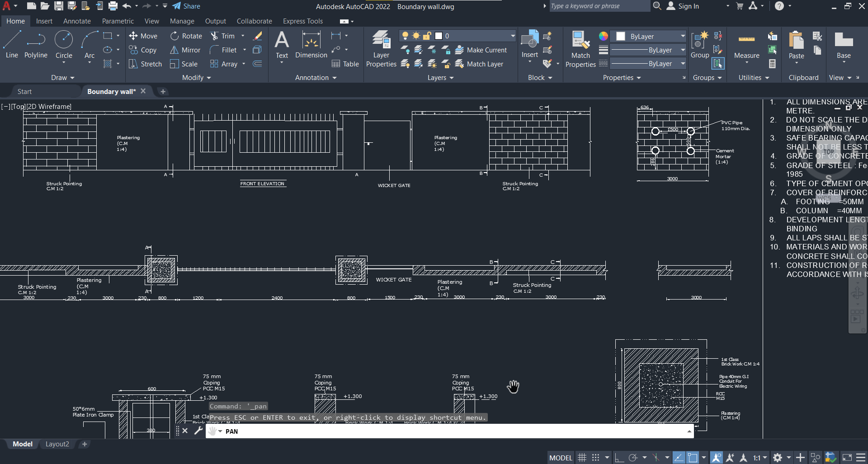The height and width of the screenshot is (464, 868).
Task: Click the Match Properties tool
Action: point(580,49)
